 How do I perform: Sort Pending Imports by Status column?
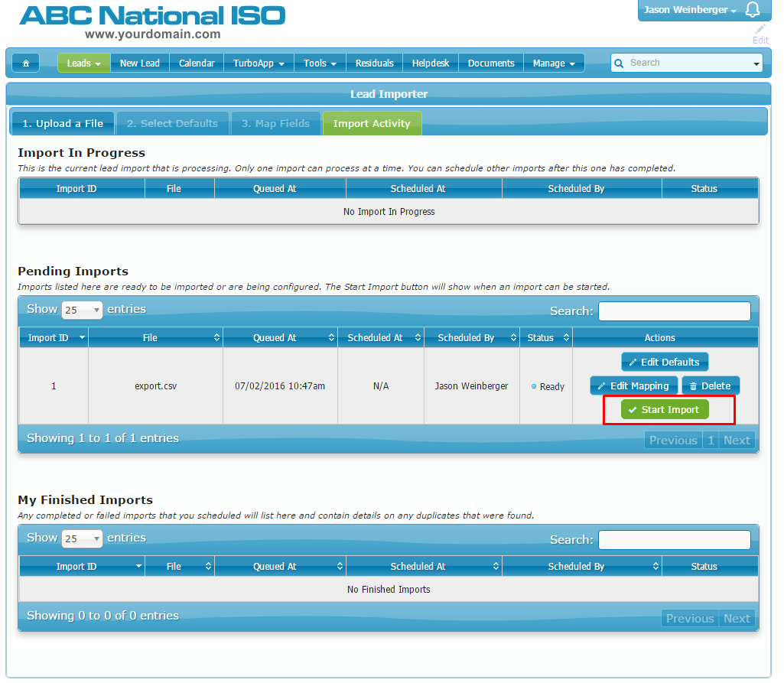pos(545,337)
